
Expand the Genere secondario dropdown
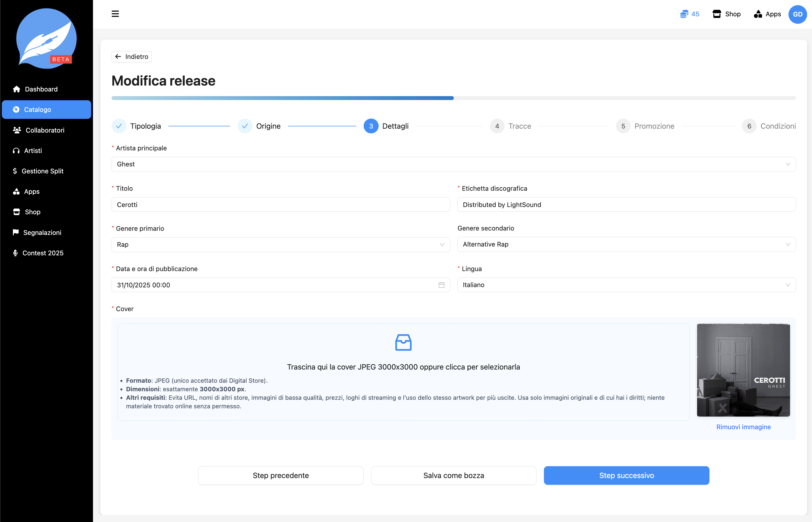click(x=626, y=244)
